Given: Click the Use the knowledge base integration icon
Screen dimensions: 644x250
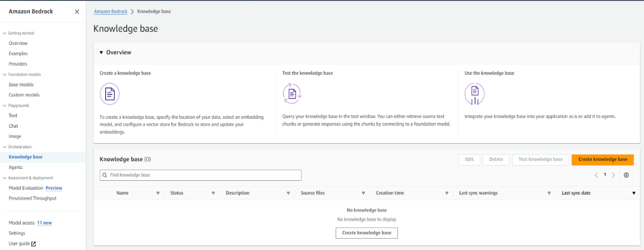Looking at the screenshot, I should 474,94.
